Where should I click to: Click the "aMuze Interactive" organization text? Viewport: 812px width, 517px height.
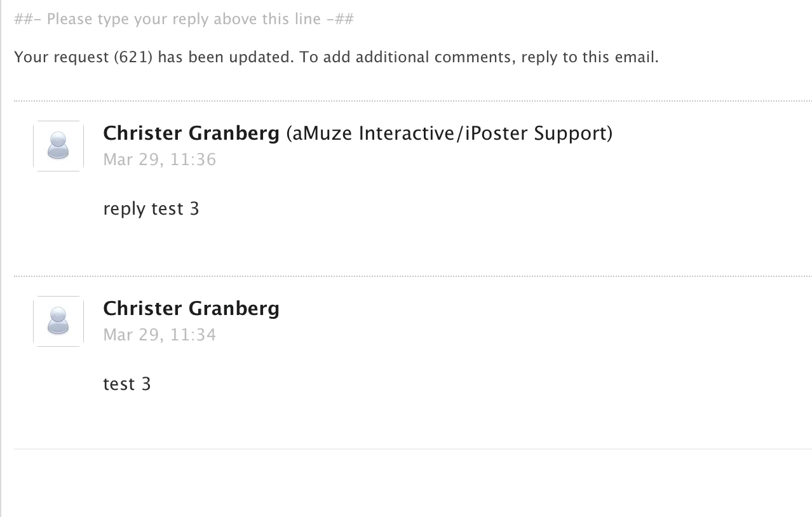point(375,133)
